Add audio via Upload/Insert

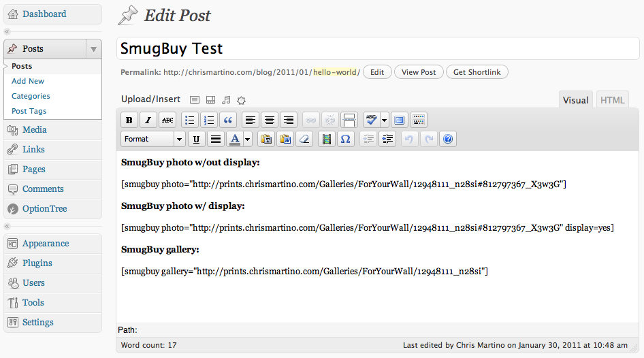pos(226,100)
